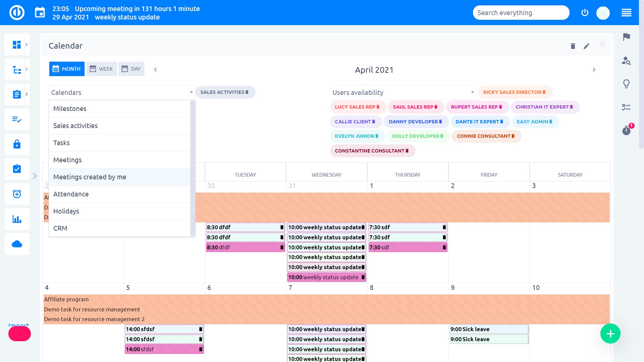Collapse the Calendars dropdown list
Screen dimensions: 644x362
click(x=191, y=92)
